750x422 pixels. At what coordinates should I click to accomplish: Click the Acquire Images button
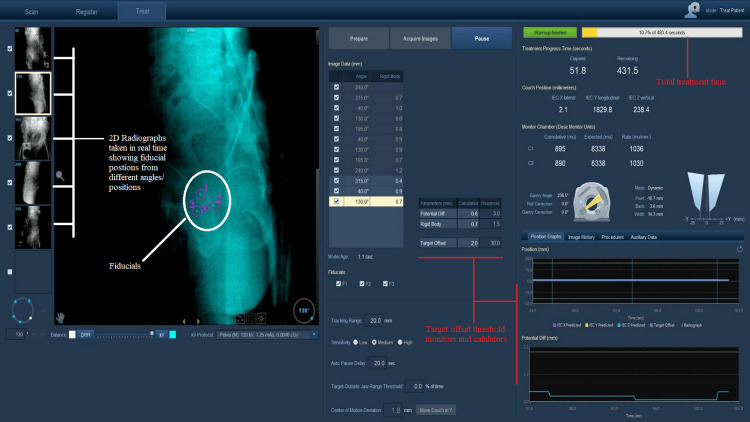(420, 38)
